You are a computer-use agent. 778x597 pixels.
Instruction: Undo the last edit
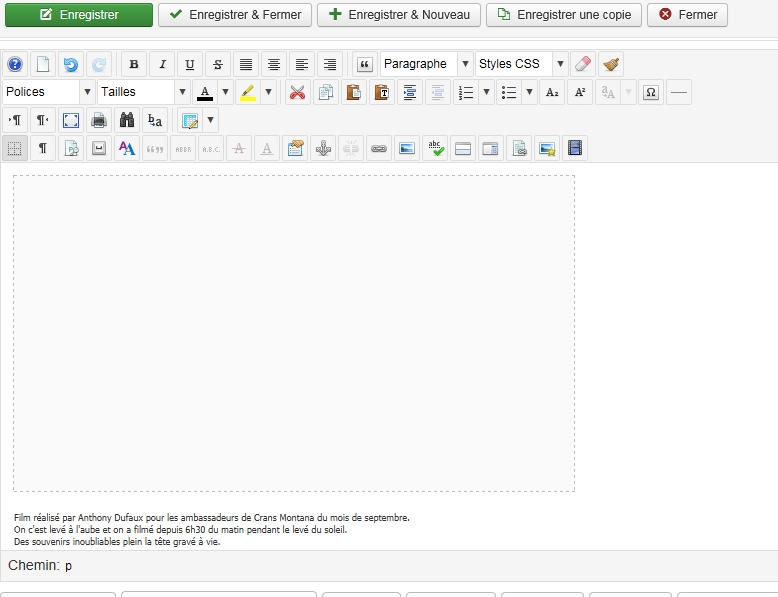pos(71,65)
